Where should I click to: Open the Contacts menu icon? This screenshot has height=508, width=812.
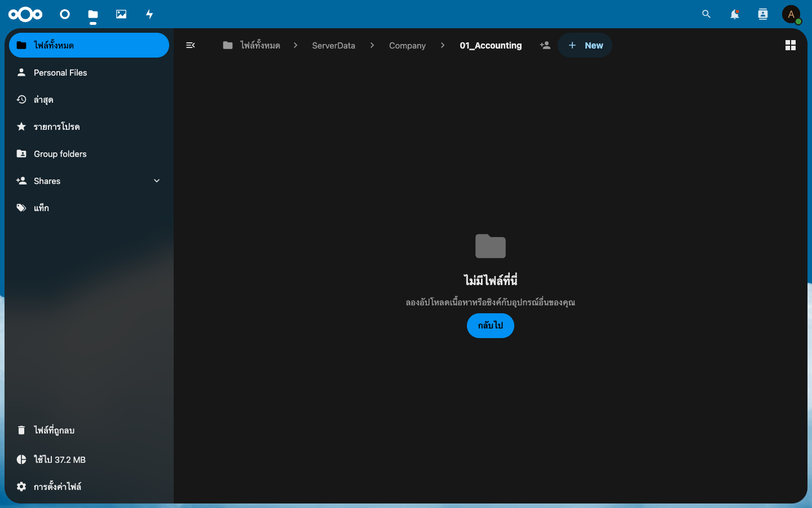[763, 14]
